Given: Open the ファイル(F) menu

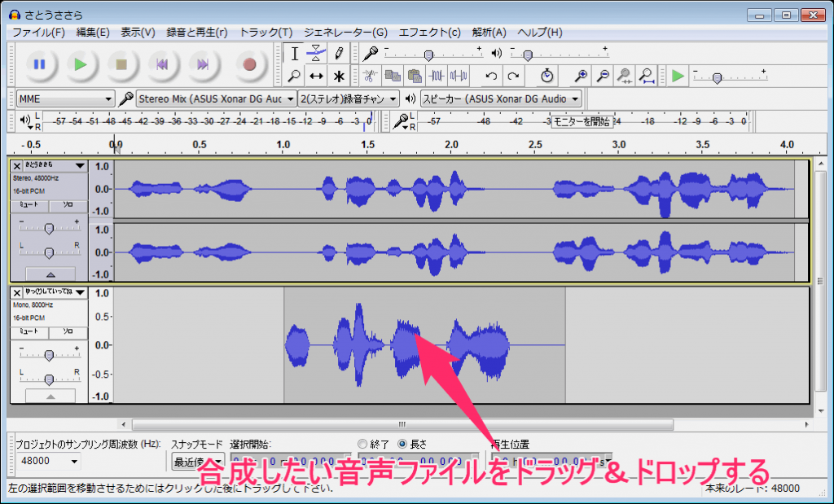Looking at the screenshot, I should (x=38, y=33).
